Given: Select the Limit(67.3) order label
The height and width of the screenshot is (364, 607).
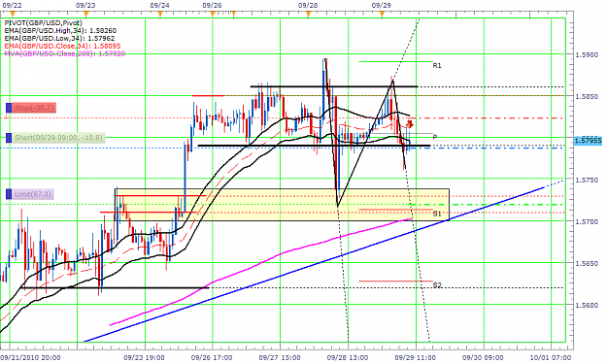Looking at the screenshot, I should (x=33, y=194).
